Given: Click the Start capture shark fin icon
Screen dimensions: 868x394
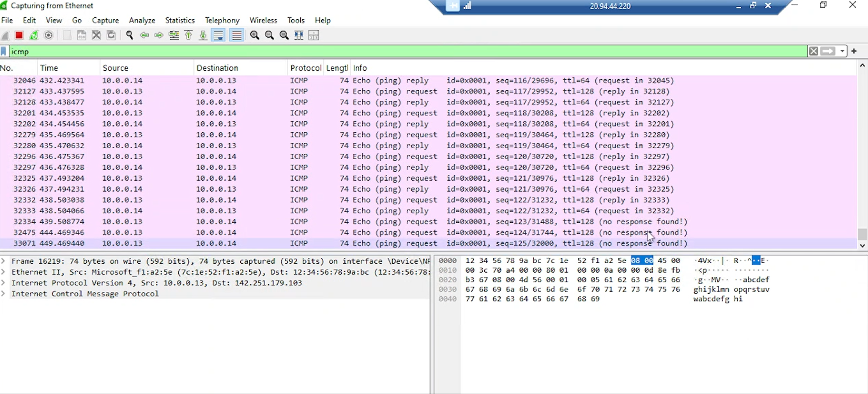Looking at the screenshot, I should [x=5, y=36].
